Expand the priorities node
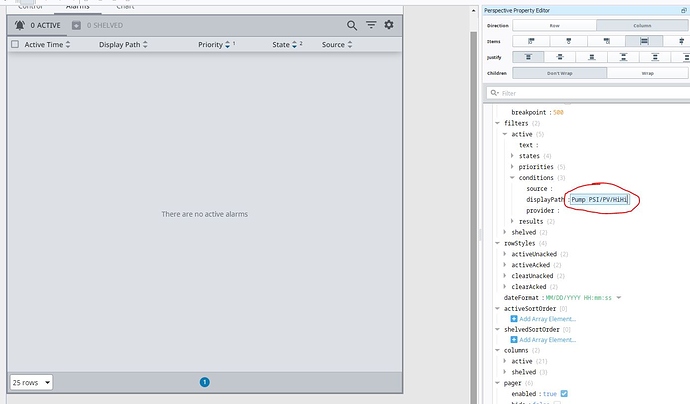Screen dimensions: 690x404 click(512, 167)
